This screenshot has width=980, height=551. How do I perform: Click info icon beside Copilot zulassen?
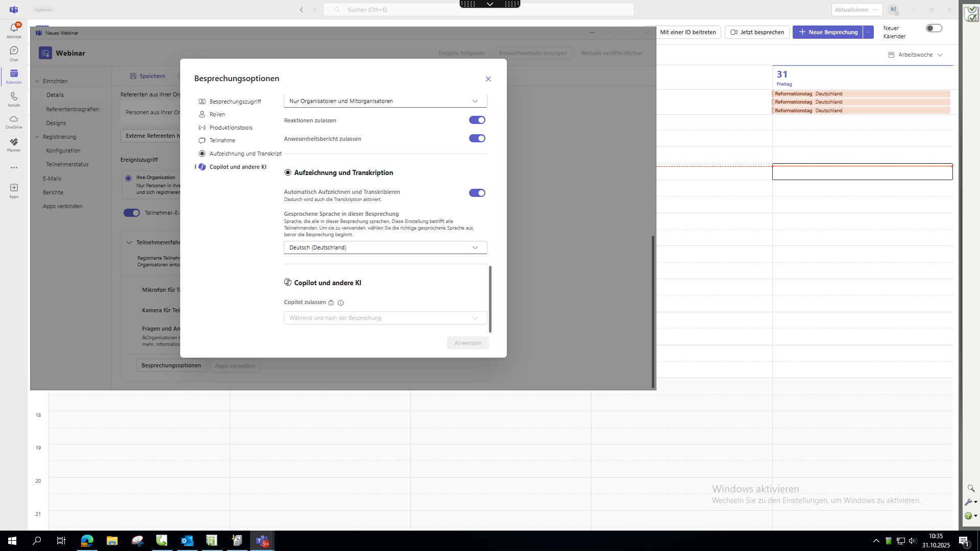pyautogui.click(x=340, y=303)
